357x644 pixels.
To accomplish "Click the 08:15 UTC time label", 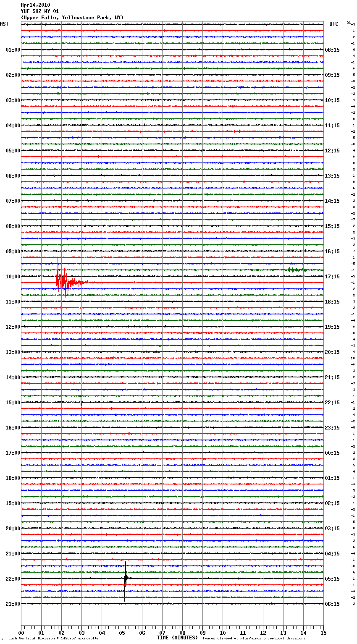I will (332, 50).
